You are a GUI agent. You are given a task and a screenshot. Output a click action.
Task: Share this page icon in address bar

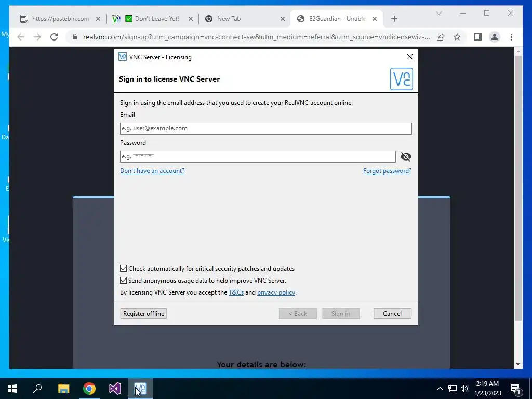441,37
